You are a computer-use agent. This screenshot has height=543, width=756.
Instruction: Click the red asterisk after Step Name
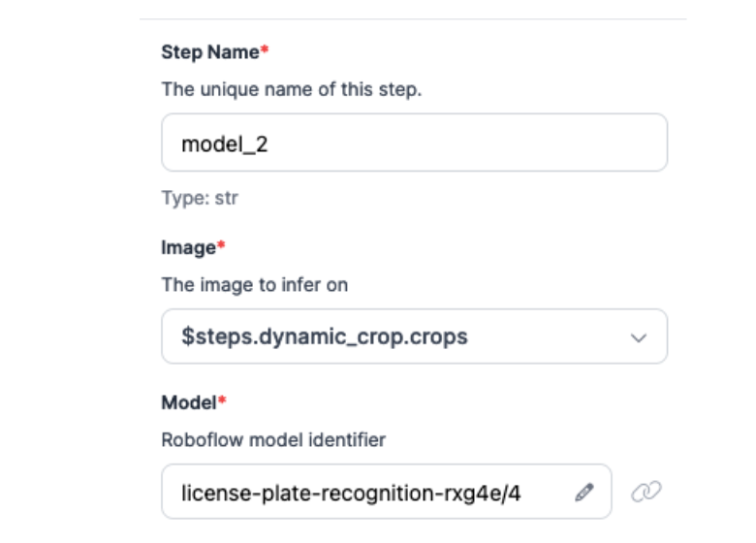point(265,51)
